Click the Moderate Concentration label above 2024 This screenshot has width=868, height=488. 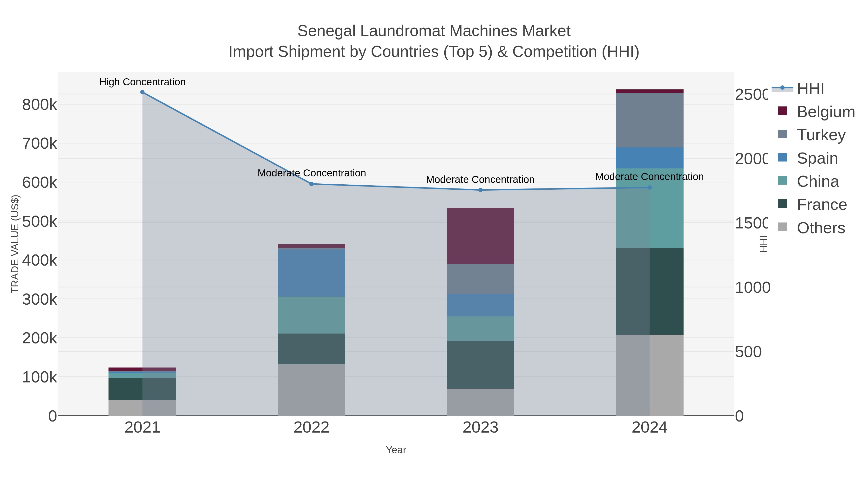pyautogui.click(x=649, y=176)
